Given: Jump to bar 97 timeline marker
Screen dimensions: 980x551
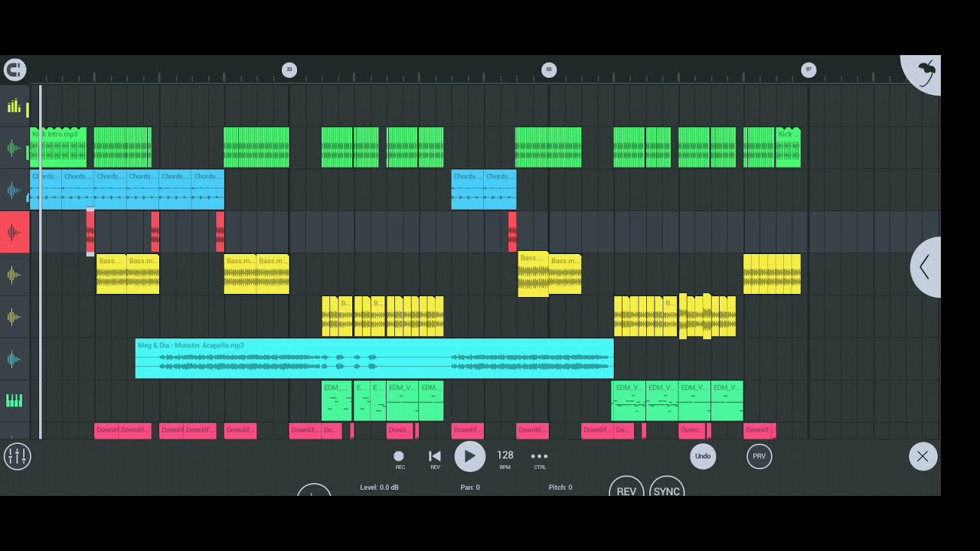Looking at the screenshot, I should point(808,70).
